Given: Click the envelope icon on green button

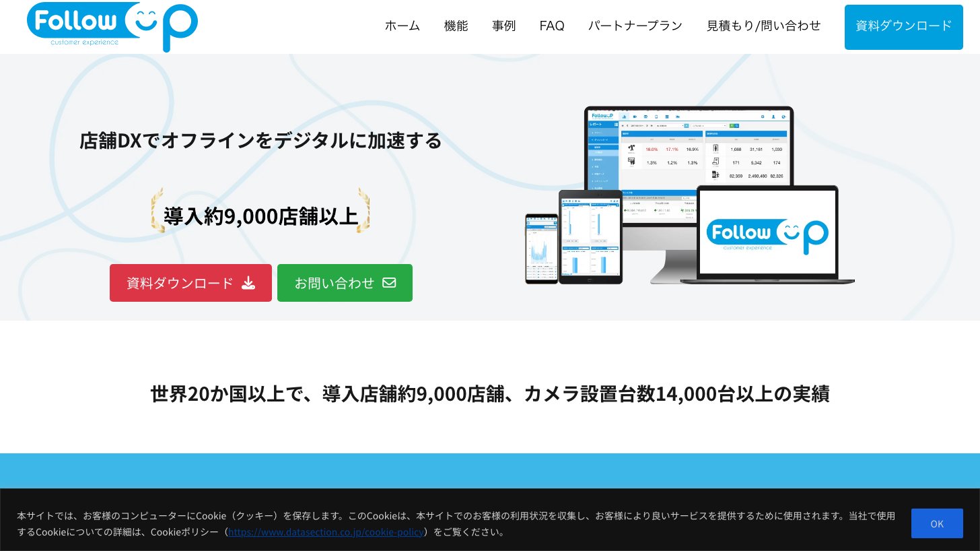Looking at the screenshot, I should click(x=389, y=283).
